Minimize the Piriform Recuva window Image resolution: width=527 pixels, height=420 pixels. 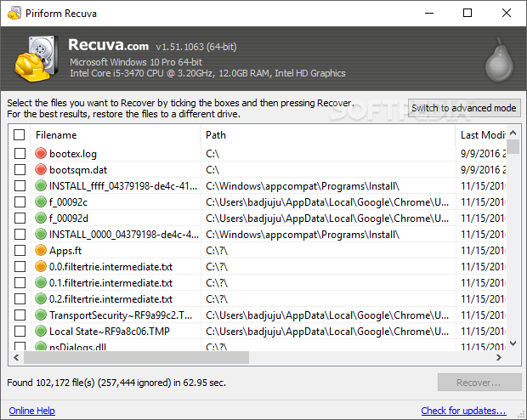point(429,13)
